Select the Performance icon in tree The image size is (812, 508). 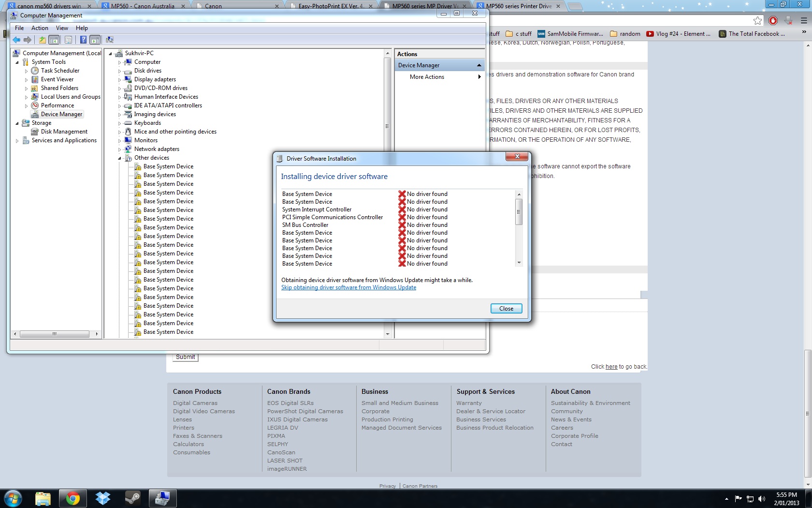(35, 105)
